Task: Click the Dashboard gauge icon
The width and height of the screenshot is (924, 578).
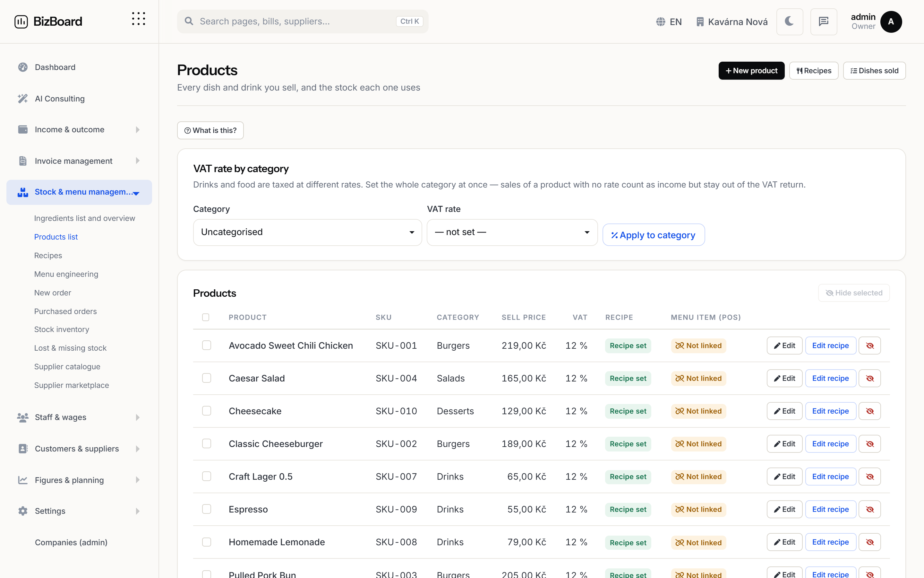Action: coord(23,67)
